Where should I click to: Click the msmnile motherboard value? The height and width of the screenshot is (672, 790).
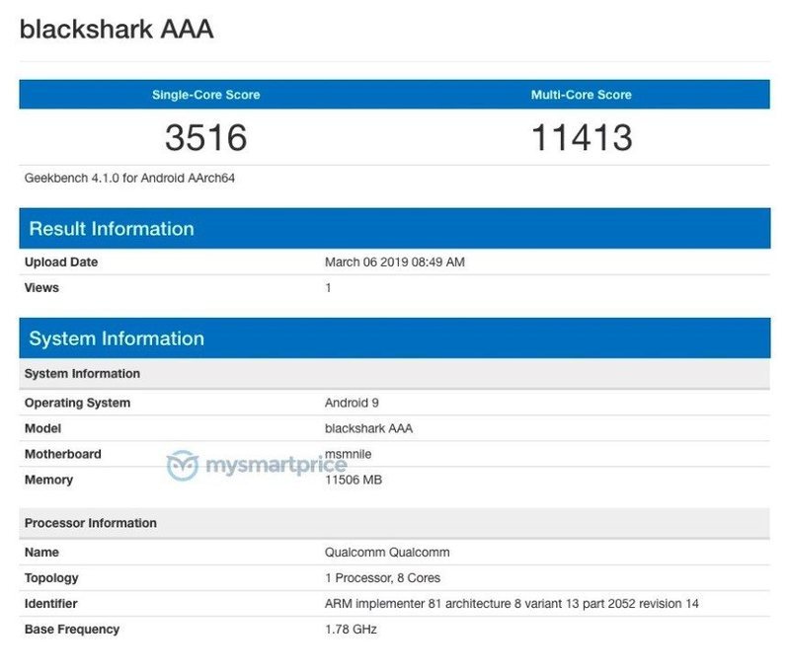coord(348,454)
